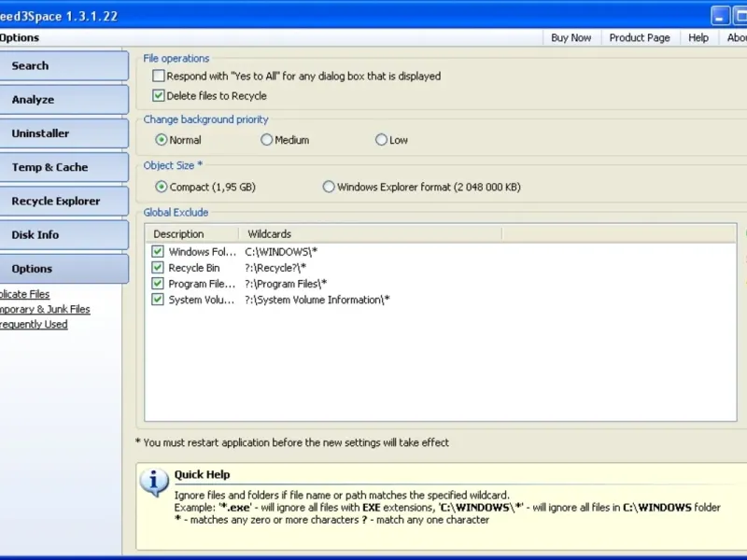Select Low background priority

(x=381, y=139)
